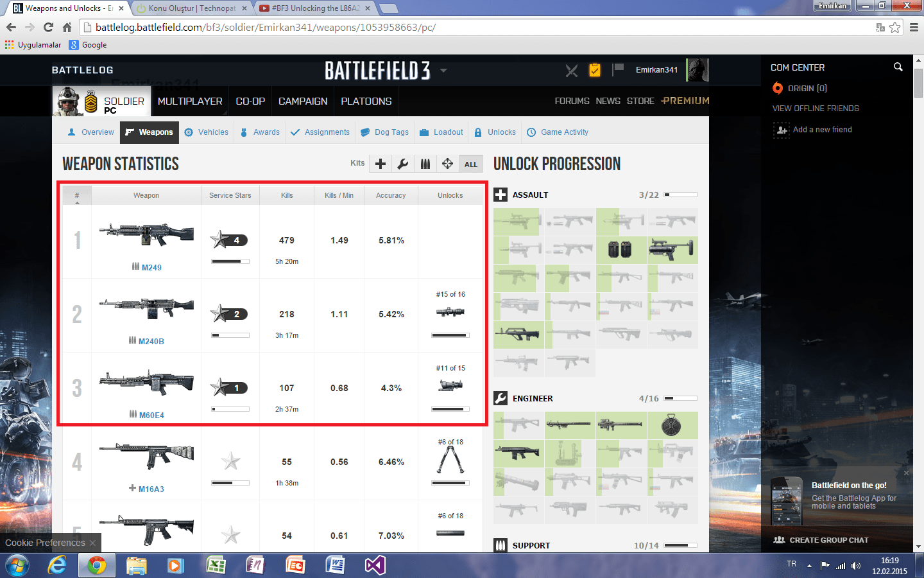The image size is (924, 578).
Task: Open the PREMIUM link
Action: (x=685, y=101)
